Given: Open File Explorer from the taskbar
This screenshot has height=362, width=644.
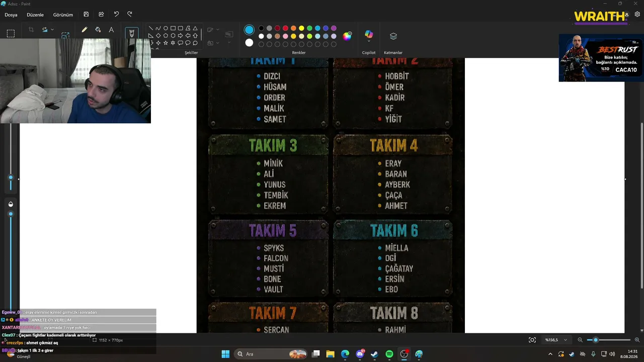Looking at the screenshot, I should [331, 354].
